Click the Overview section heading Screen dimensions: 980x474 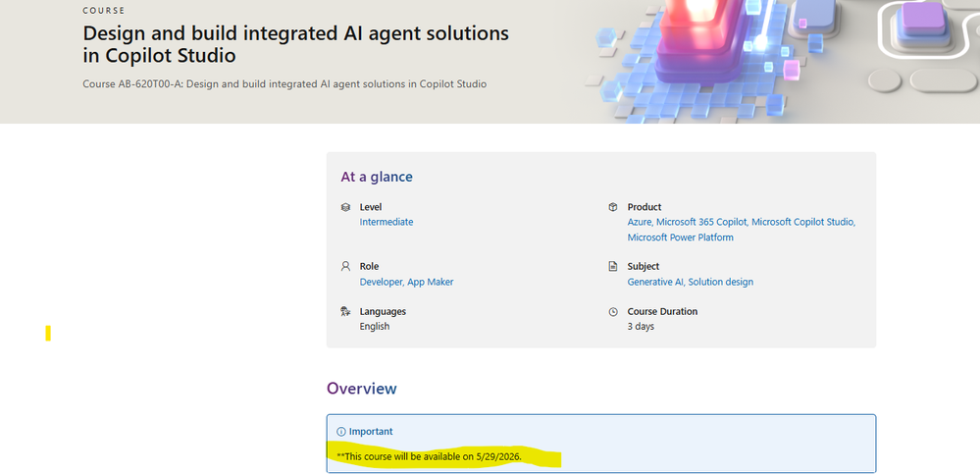click(362, 389)
